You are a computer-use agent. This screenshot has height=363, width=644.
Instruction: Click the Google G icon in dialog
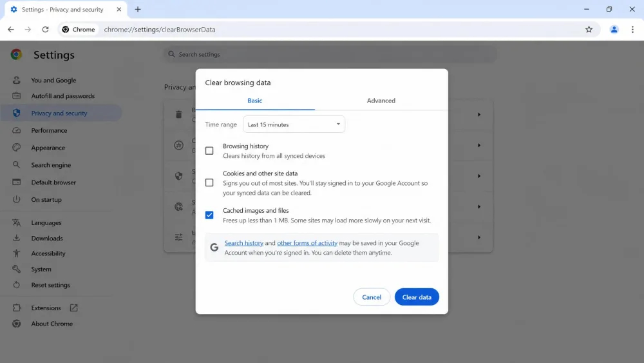point(214,247)
